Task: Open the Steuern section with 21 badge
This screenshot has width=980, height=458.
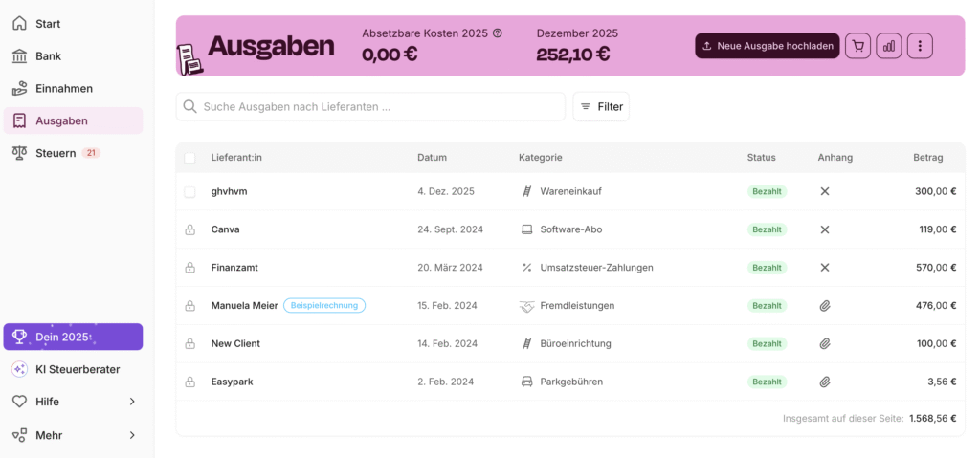Action: (56, 153)
